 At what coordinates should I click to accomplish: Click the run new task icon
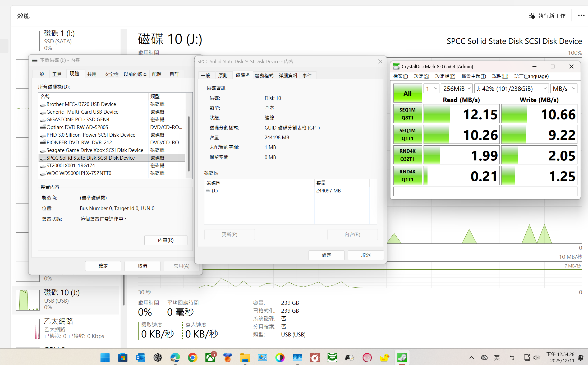coord(531,16)
